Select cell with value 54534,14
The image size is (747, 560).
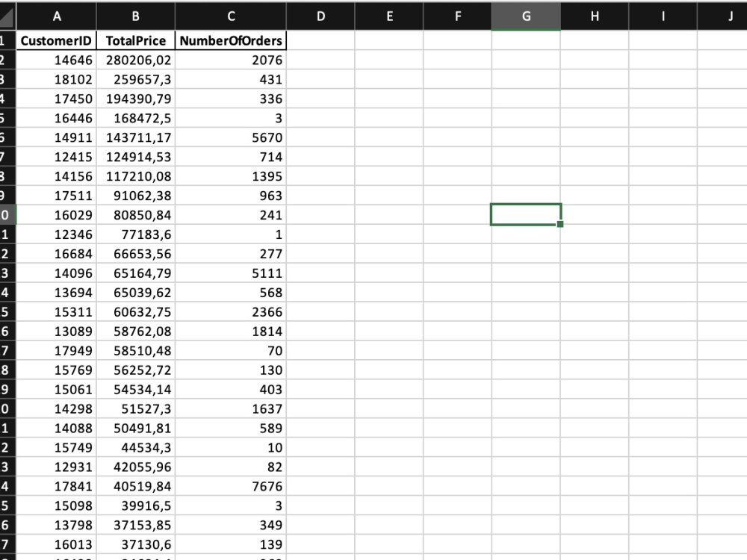click(x=136, y=389)
